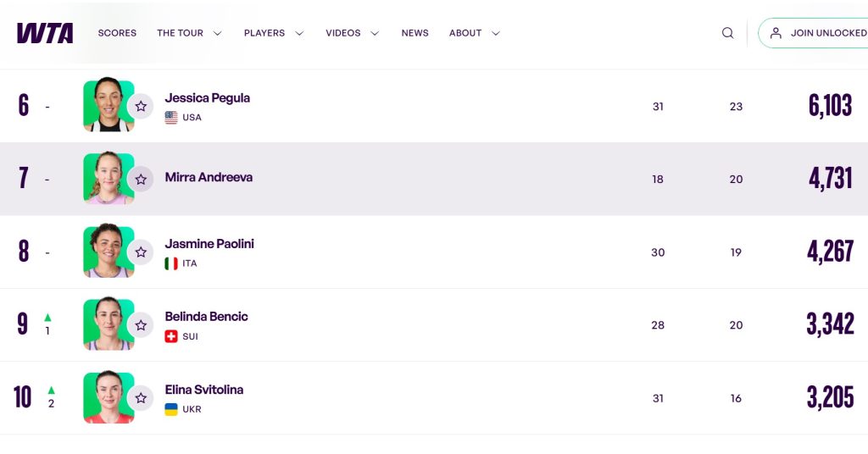Go to the Scores page
The image size is (868, 454).
click(117, 33)
